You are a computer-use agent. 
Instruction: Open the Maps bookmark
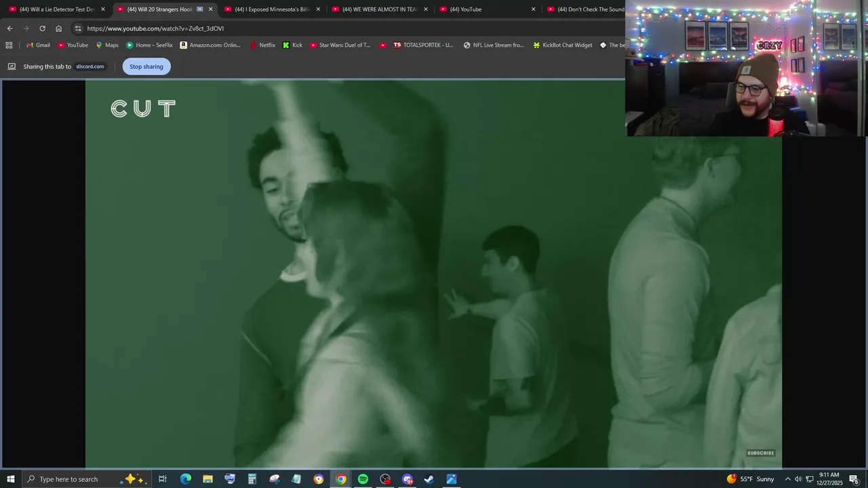(107, 45)
